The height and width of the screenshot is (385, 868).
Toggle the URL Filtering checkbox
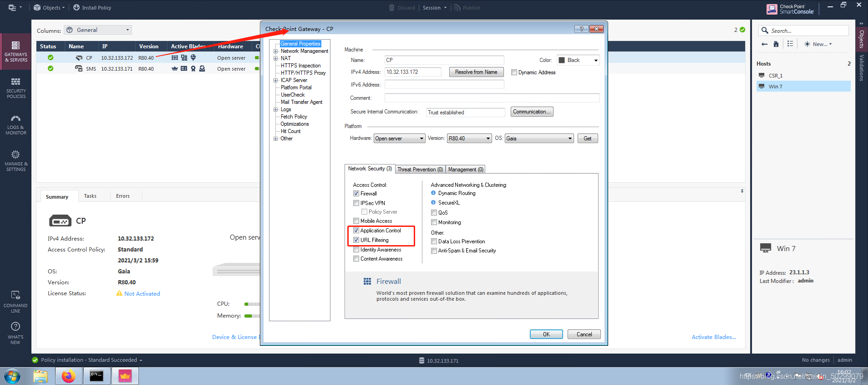[356, 240]
